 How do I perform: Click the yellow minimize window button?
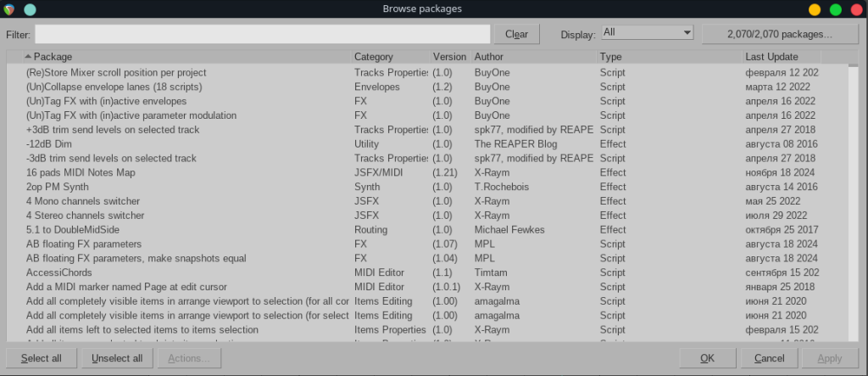point(815,9)
